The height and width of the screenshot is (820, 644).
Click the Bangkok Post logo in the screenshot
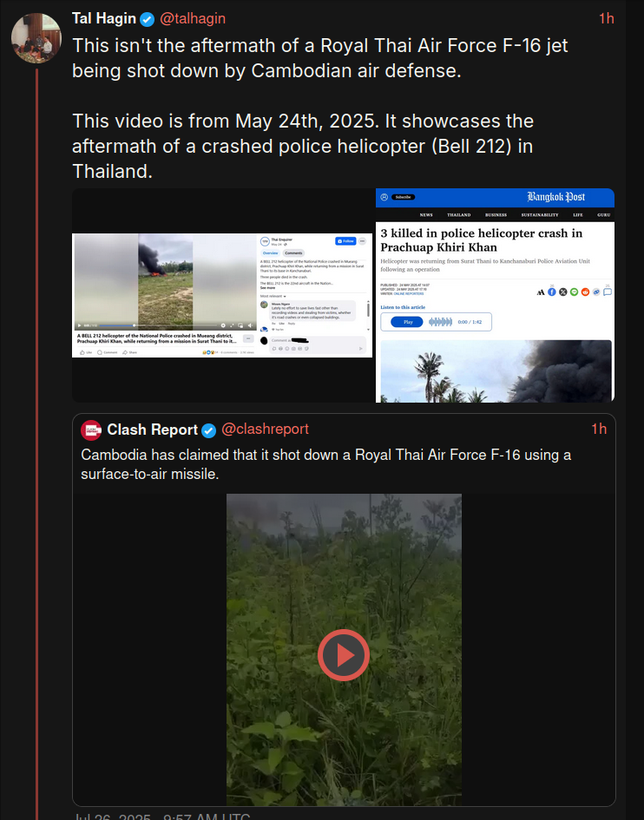point(555,197)
